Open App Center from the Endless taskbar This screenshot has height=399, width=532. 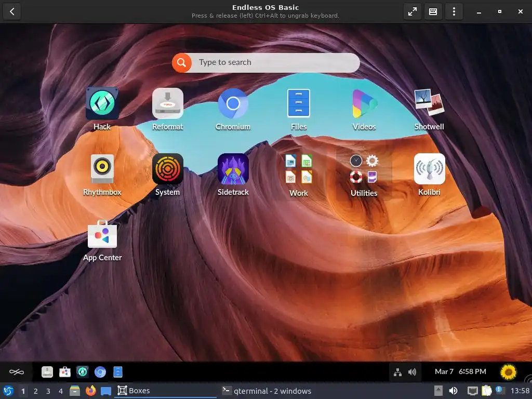click(x=65, y=372)
